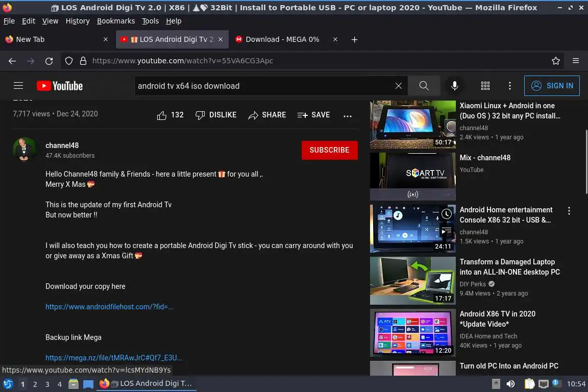The width and height of the screenshot is (588, 392).
Task: Adjust volume from tray speaker icon
Action: click(510, 384)
